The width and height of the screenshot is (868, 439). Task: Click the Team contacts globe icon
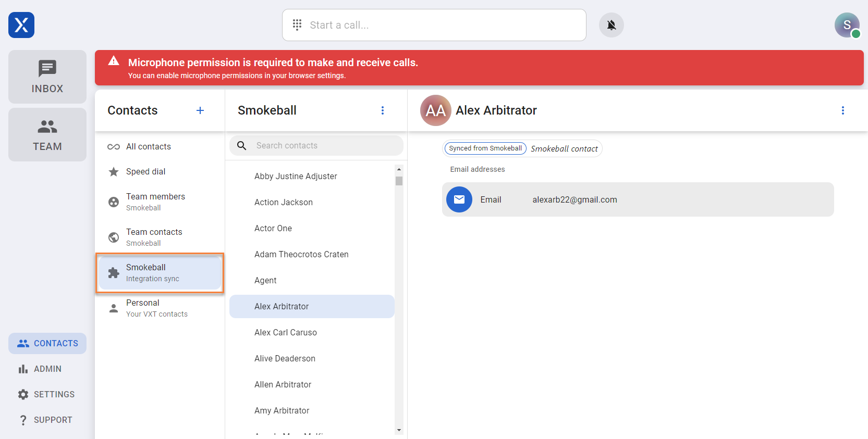114,237
